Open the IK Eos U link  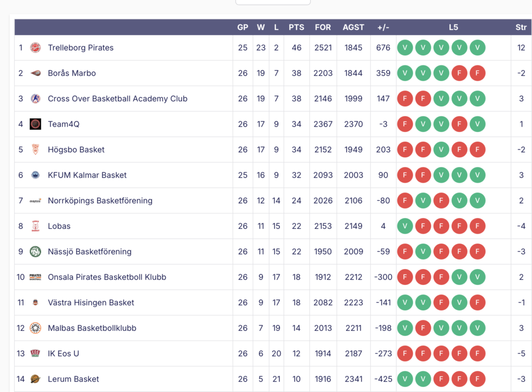(x=63, y=354)
